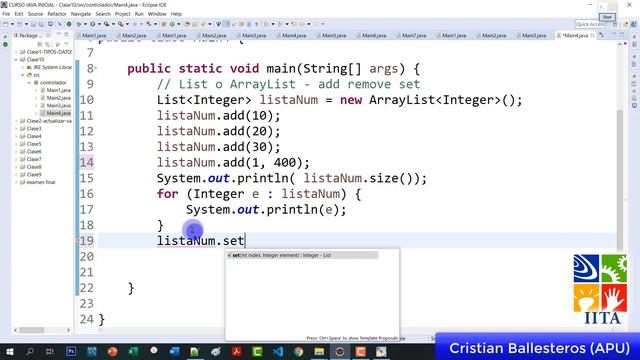Minimize the Package Explorer view
640x360 pixels.
(x=58, y=34)
